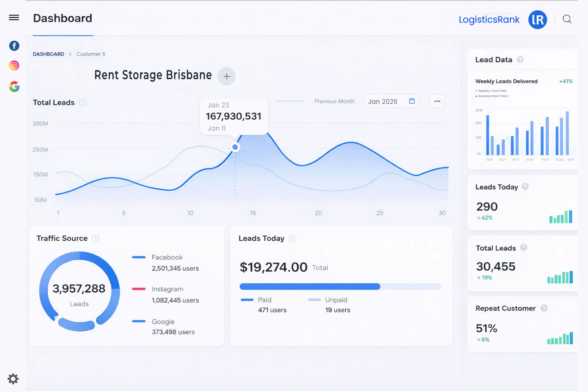The image size is (588, 392).
Task: Click the LR profile logo avatar
Action: point(537,20)
